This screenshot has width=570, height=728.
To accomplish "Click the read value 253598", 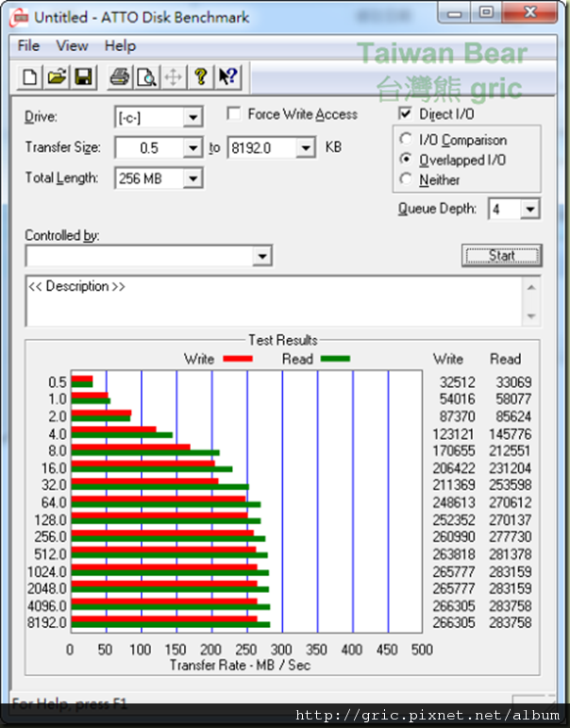I will 511,484.
